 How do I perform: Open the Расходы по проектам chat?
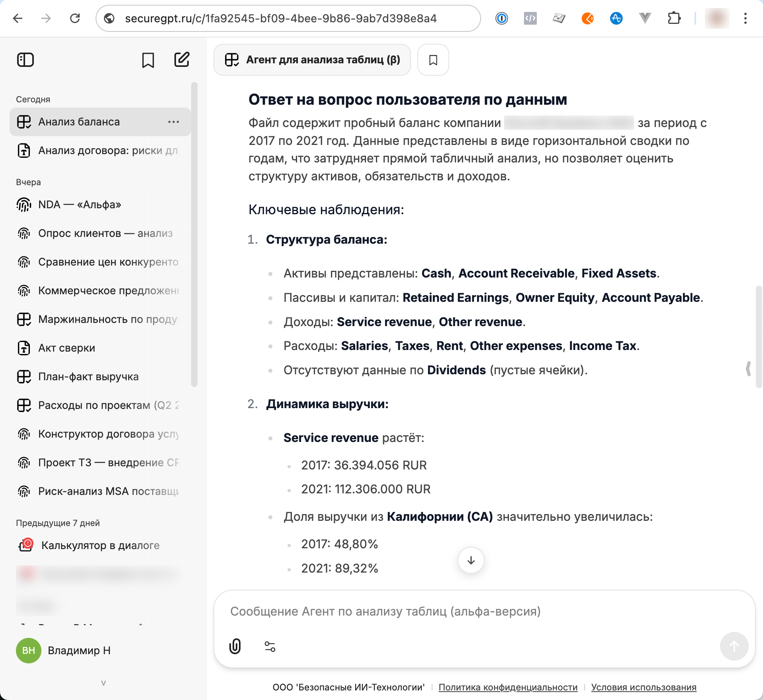click(100, 405)
